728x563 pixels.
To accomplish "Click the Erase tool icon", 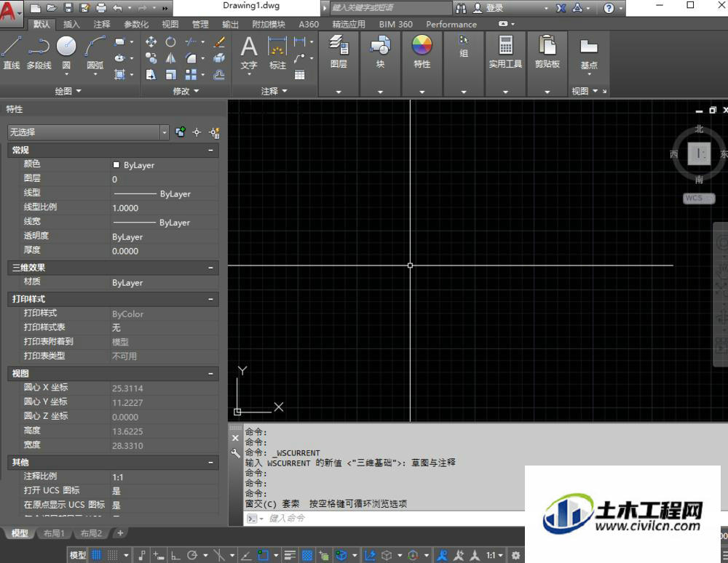I will pos(219,42).
